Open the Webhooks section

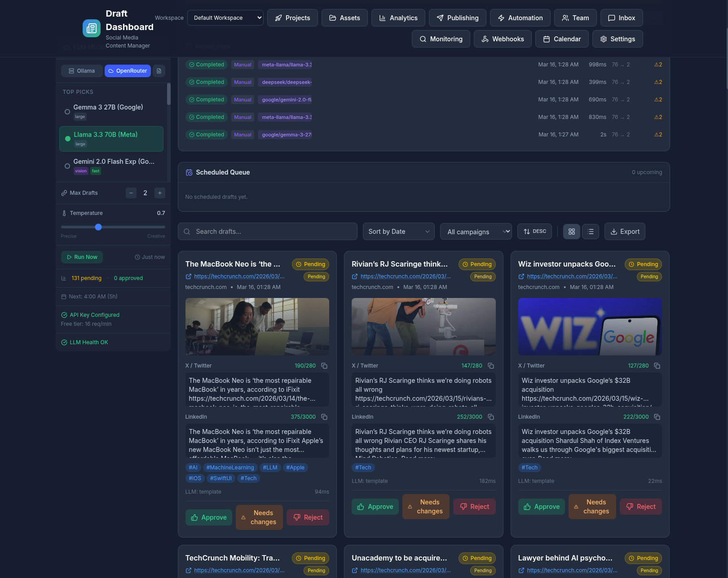click(503, 39)
